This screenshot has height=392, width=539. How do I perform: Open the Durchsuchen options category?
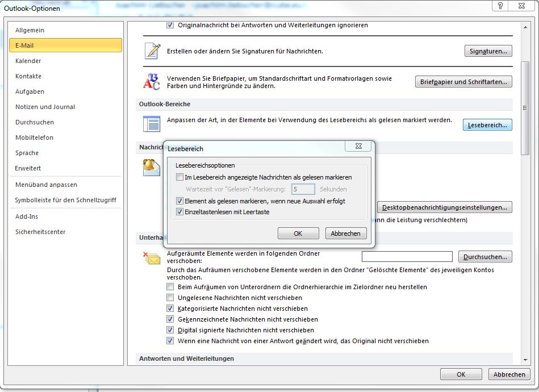[x=66, y=122]
